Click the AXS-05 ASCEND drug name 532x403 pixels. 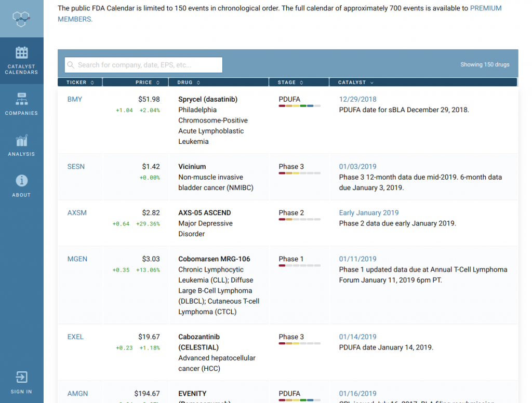tap(205, 213)
